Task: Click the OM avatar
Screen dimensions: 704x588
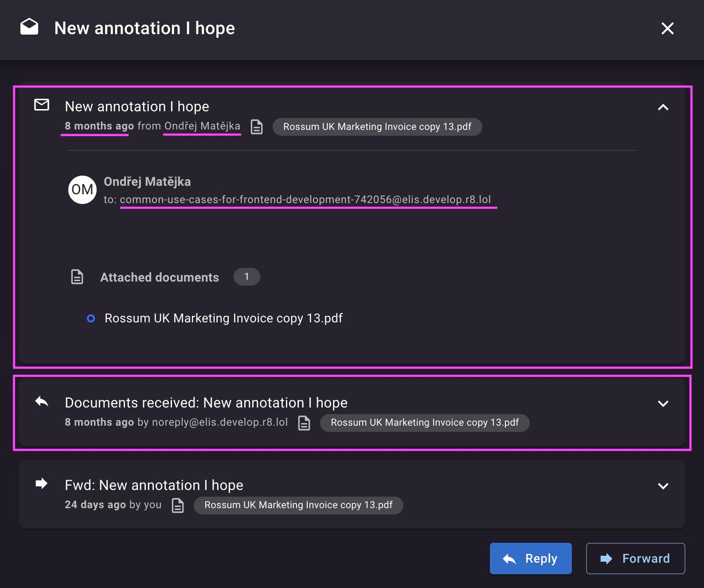Action: click(82, 190)
